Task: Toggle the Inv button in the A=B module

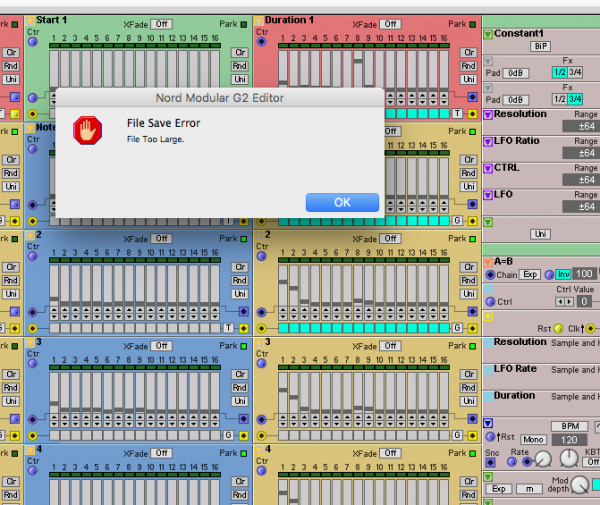Action: click(564, 274)
